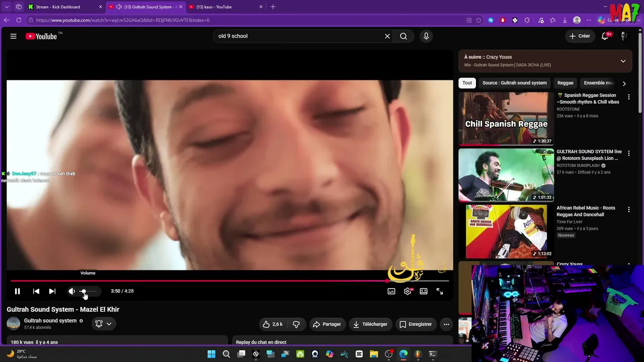Run the search with the magnifier button
The width and height of the screenshot is (644, 362).
coord(404,36)
